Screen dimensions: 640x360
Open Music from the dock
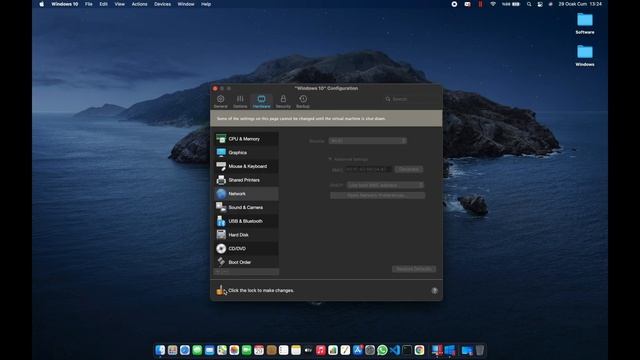320,350
